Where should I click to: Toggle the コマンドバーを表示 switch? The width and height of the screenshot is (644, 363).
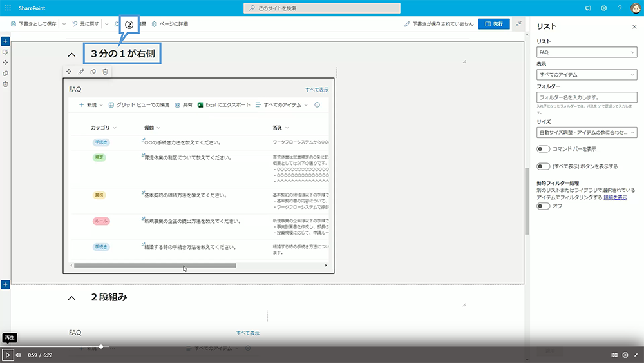[543, 149]
